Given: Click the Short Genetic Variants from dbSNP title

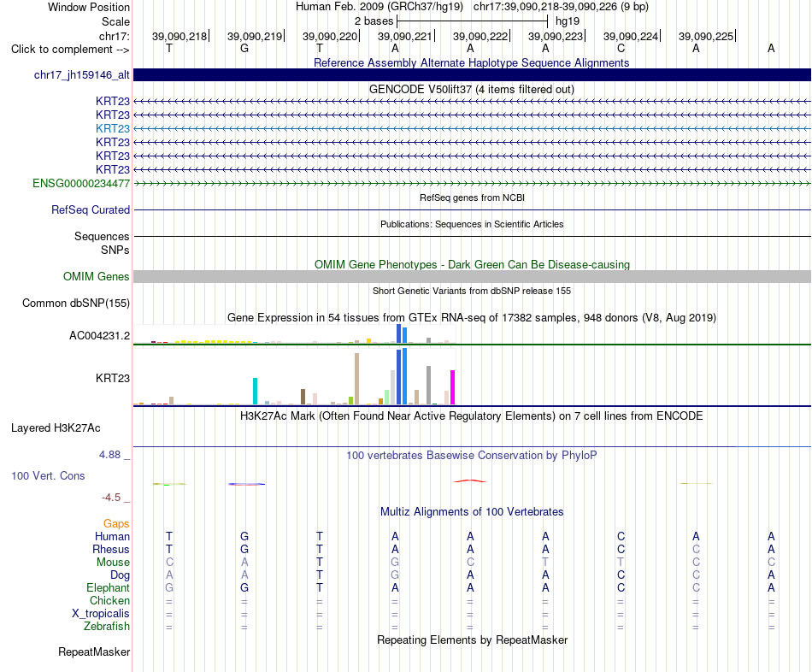Looking at the screenshot, I should coord(472,292).
